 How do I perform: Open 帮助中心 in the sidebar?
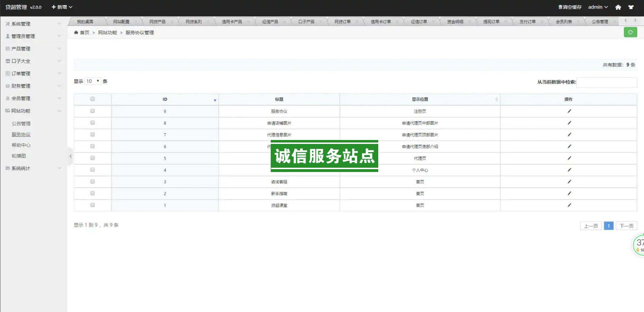(x=21, y=145)
